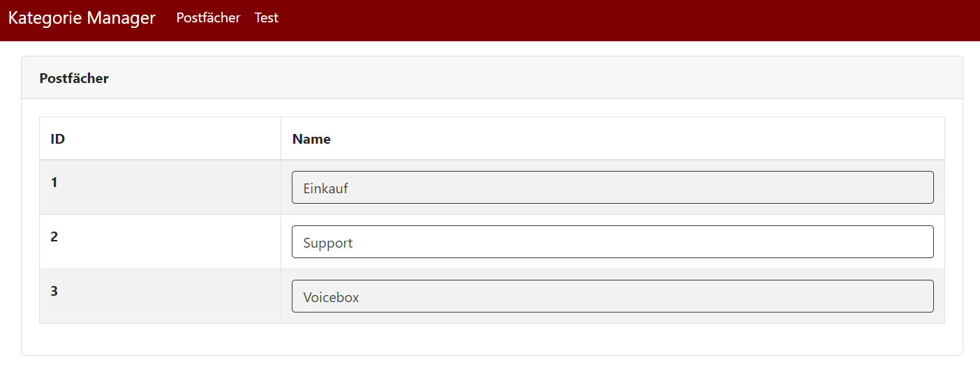980x383 pixels.
Task: Click the ID column header
Action: pyautogui.click(x=58, y=139)
